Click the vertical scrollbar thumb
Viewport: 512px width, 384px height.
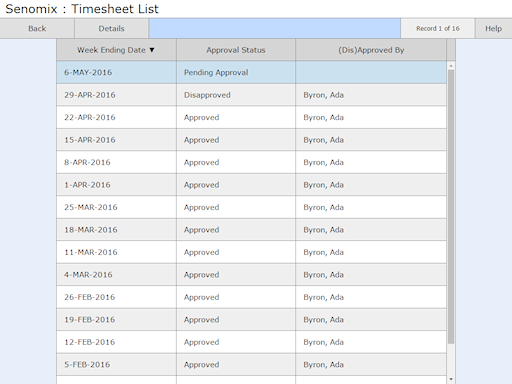(x=451, y=207)
